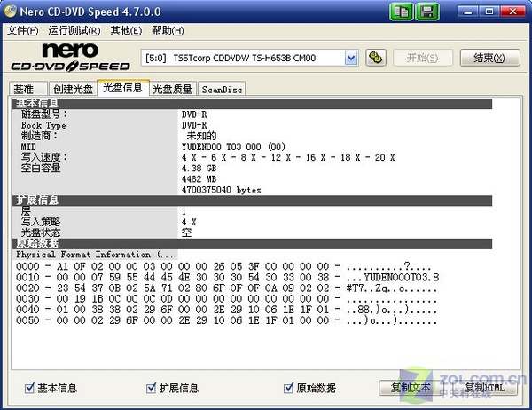Screen dimensions: 532x410
Task: Open the ScanDisc tab
Action: pyautogui.click(x=222, y=89)
